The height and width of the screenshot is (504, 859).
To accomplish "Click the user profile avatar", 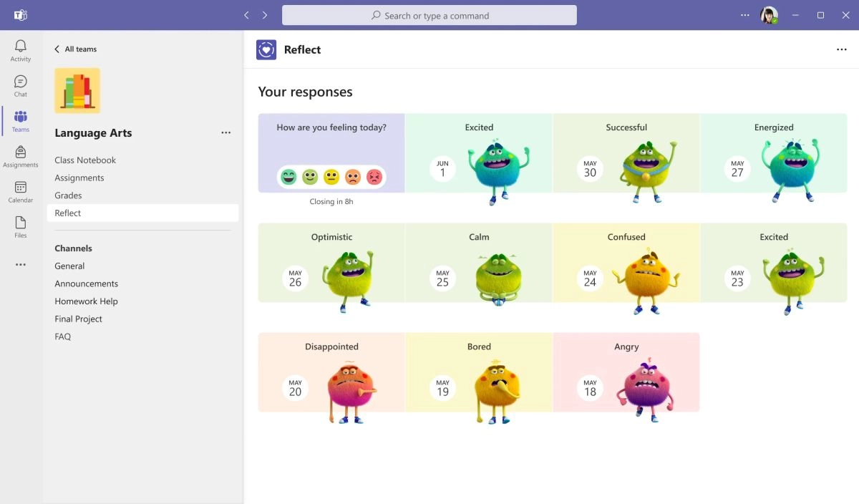I will (770, 15).
